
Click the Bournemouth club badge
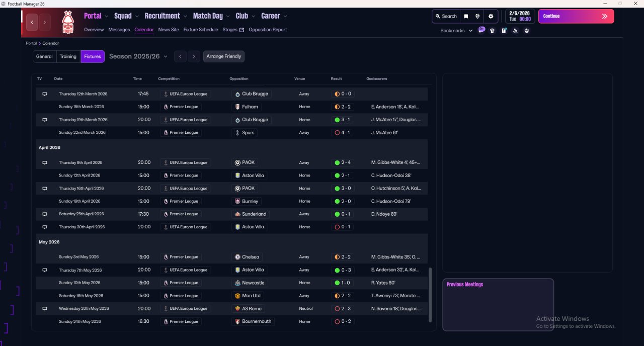pos(237,321)
